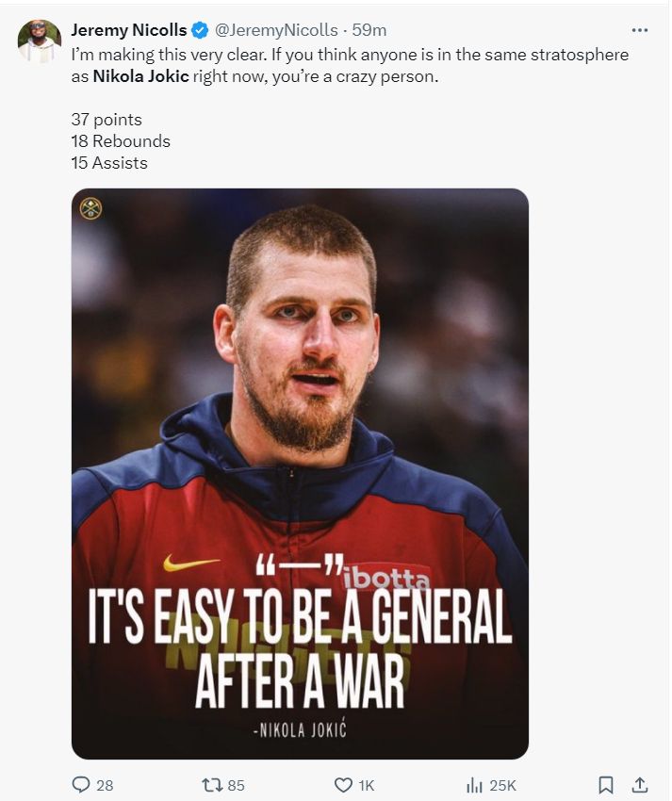Click the 28 replies count

105,785
